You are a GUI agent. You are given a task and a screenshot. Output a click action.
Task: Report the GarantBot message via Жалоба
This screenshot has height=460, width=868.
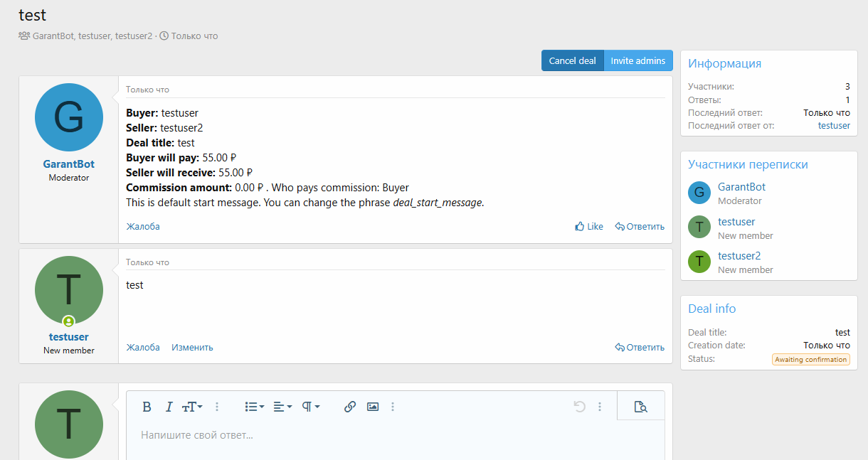[143, 227]
